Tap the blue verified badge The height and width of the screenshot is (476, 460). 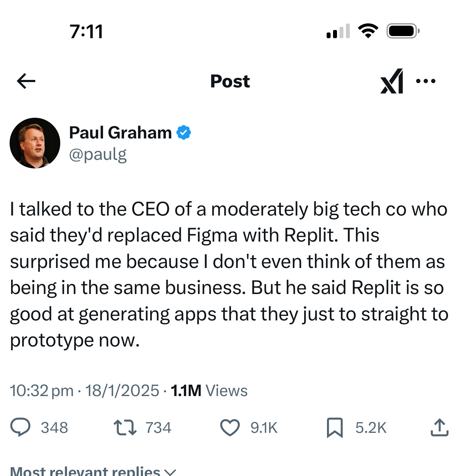pos(184,132)
